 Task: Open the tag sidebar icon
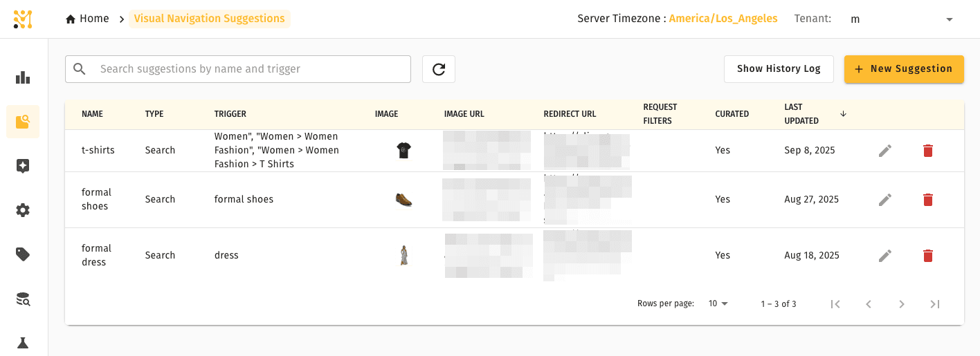(23, 254)
